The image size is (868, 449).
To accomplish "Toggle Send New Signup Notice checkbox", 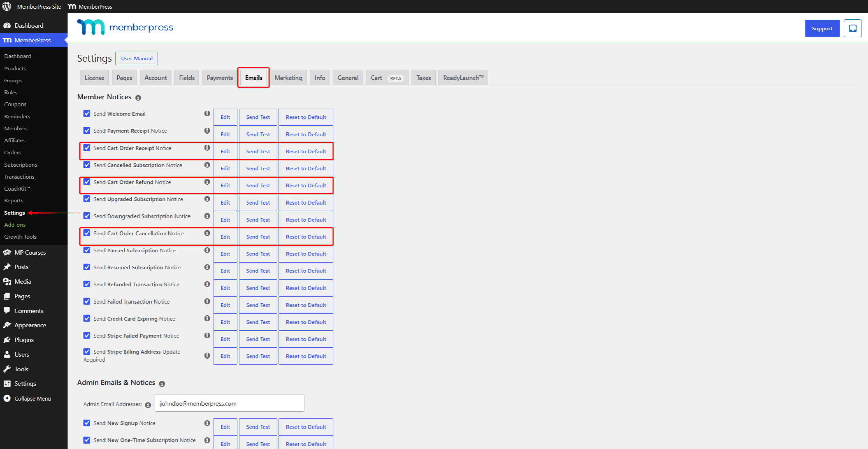I will pyautogui.click(x=87, y=423).
